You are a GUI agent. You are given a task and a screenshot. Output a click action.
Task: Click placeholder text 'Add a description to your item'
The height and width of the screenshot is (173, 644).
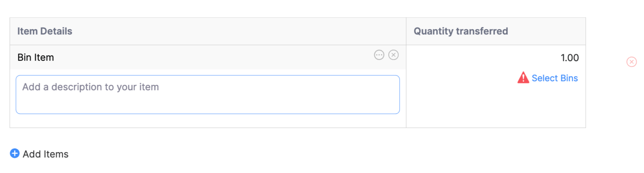pos(91,87)
